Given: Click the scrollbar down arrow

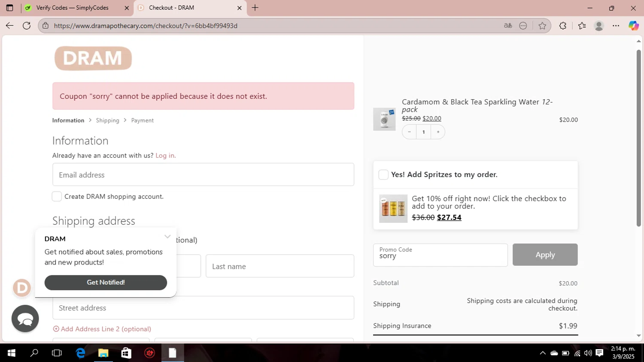Looking at the screenshot, I should [x=638, y=336].
